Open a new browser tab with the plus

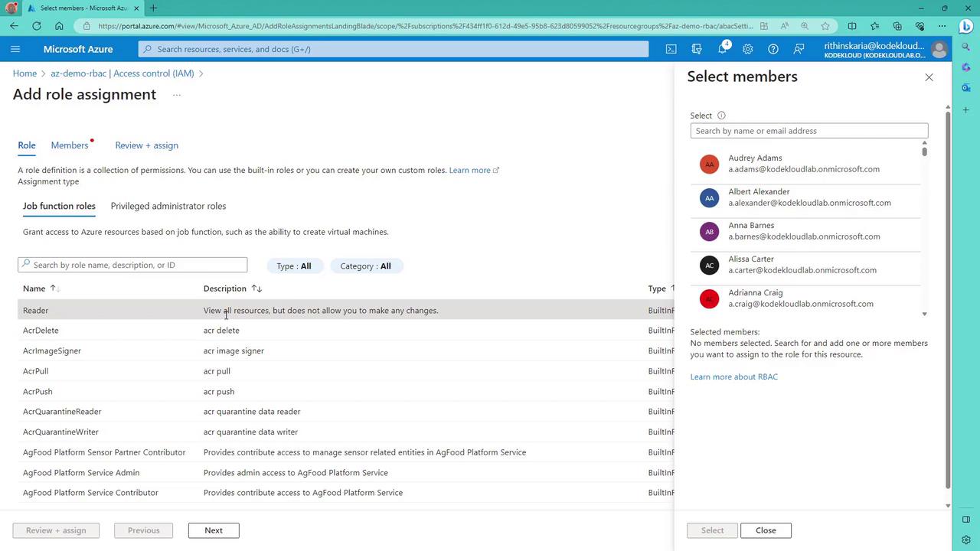pos(153,8)
